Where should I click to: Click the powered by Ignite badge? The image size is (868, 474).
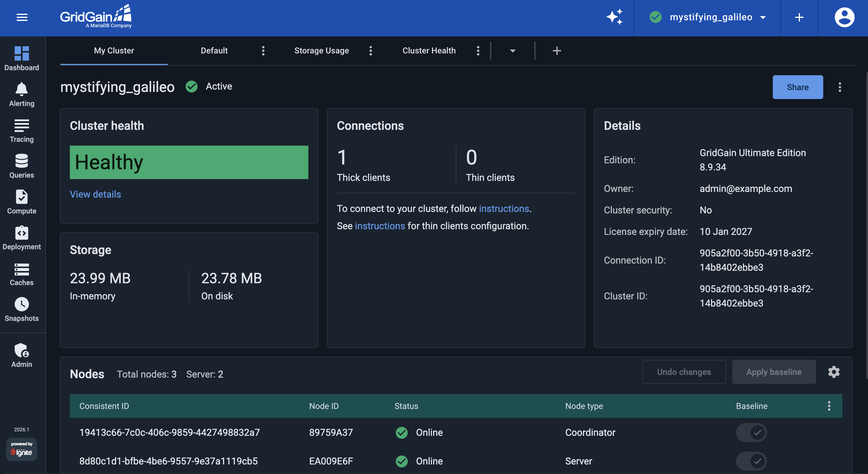(21, 449)
